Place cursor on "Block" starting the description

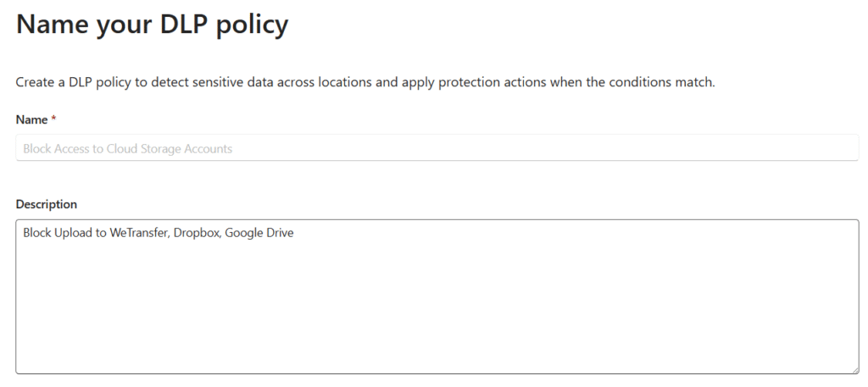[x=37, y=233]
